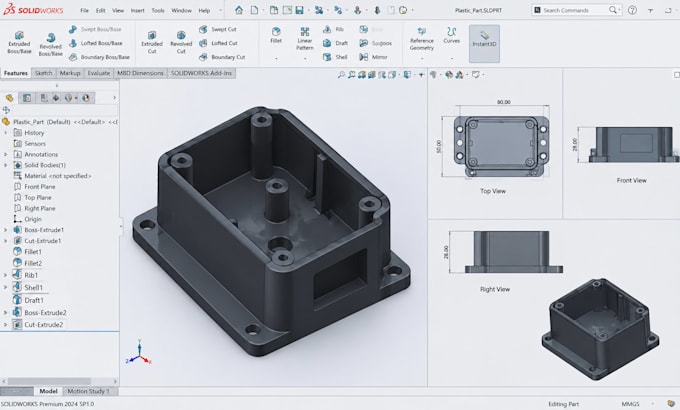Expand the Cut-Extrude1 feature
The width and height of the screenshot is (680, 410).
point(6,241)
